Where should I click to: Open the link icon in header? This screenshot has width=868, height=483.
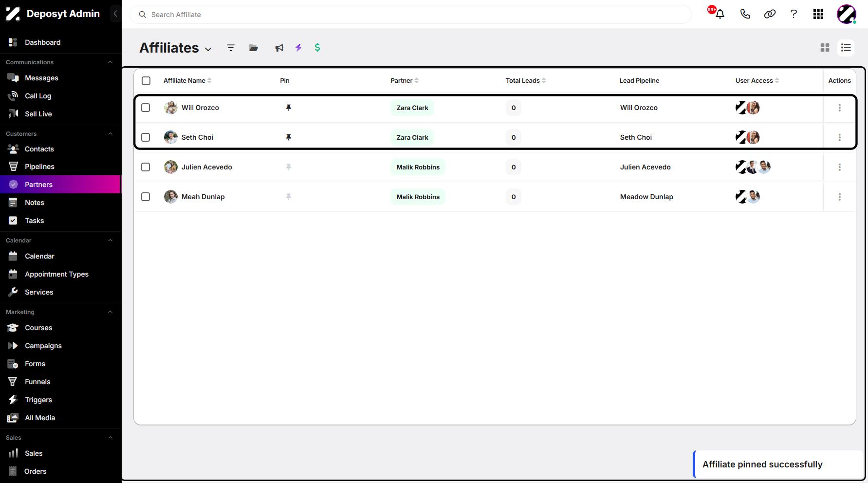tap(770, 14)
